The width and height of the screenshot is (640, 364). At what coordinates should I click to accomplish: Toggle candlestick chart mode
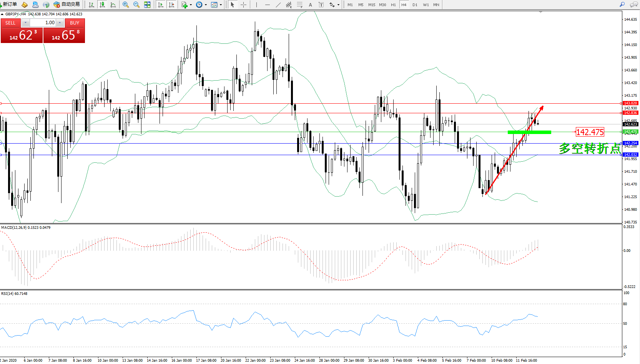102,5
